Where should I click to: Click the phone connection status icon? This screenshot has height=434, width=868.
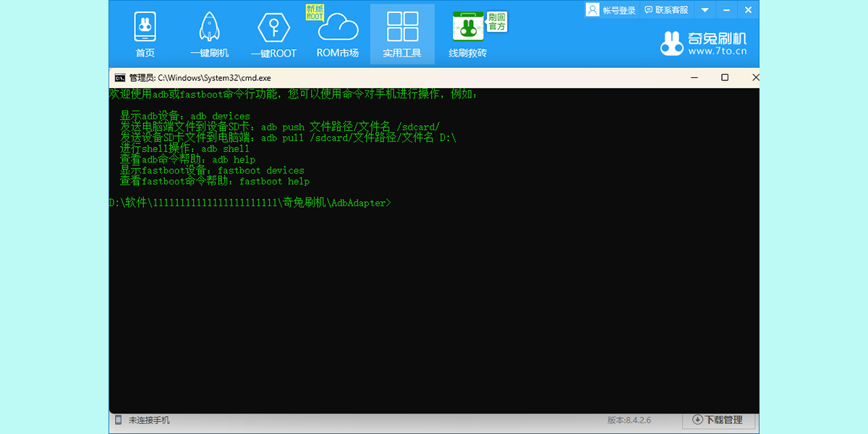(119, 420)
